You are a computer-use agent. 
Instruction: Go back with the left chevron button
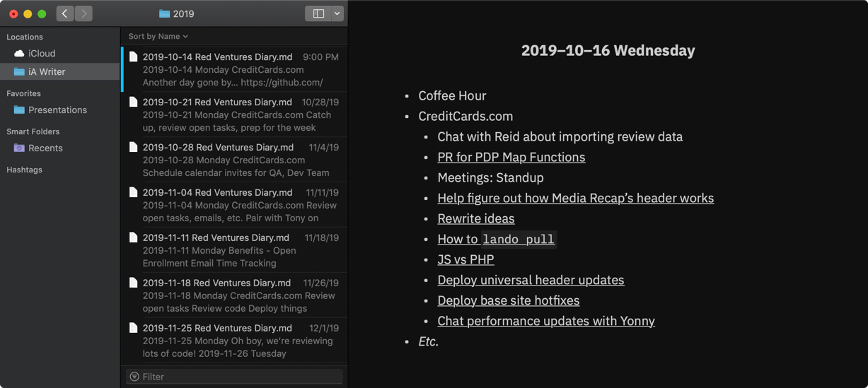pos(65,13)
